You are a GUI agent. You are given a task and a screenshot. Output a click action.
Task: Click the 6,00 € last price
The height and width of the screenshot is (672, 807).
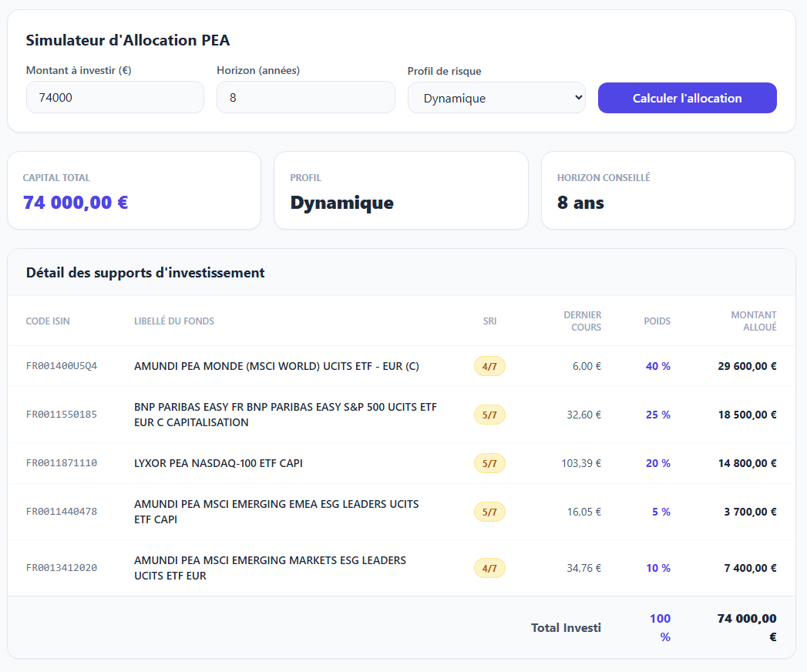click(x=587, y=366)
